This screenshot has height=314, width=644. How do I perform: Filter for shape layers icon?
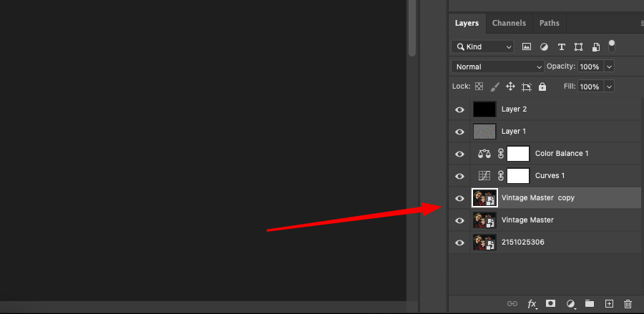[578, 46]
